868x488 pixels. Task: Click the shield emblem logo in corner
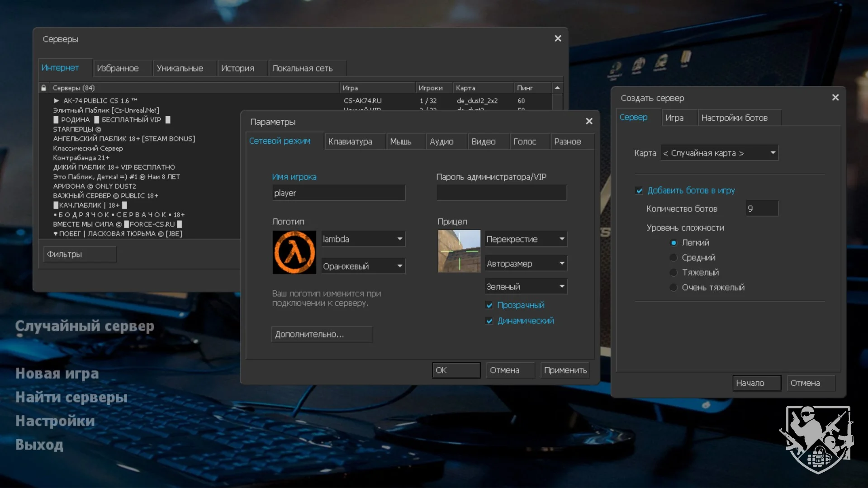pyautogui.click(x=817, y=439)
